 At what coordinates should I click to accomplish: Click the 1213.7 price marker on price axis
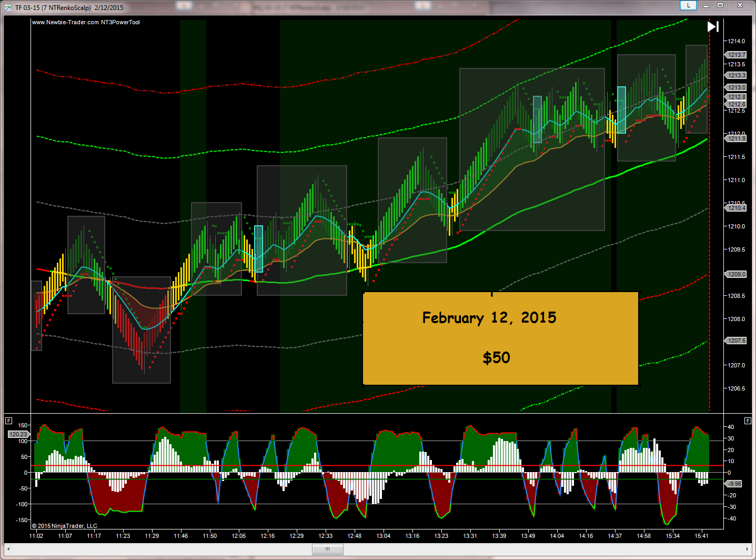(x=737, y=55)
